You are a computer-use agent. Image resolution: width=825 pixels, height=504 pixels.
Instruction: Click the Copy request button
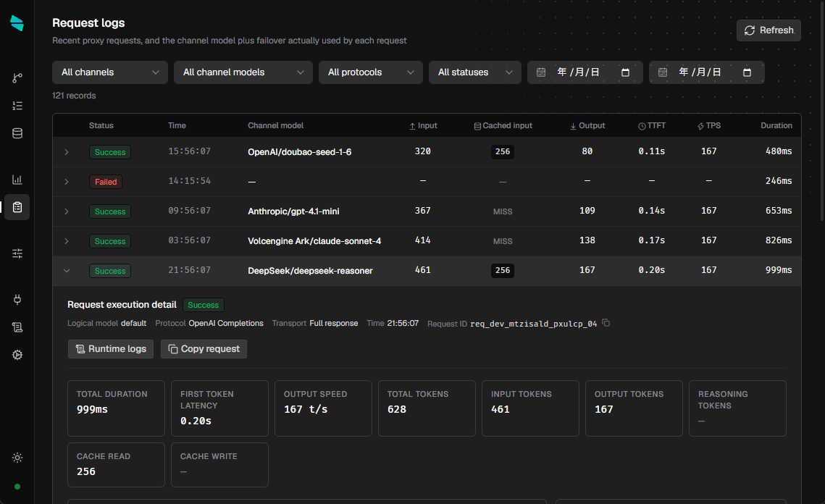tap(204, 349)
